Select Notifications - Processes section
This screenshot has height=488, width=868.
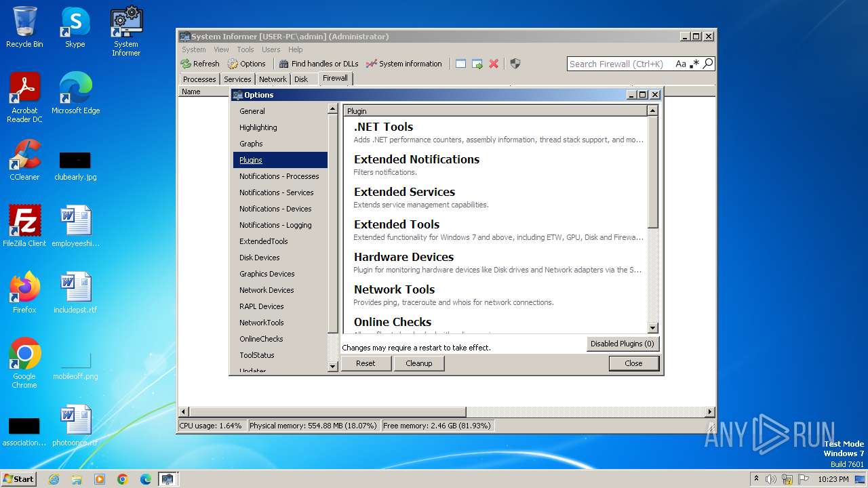click(280, 176)
